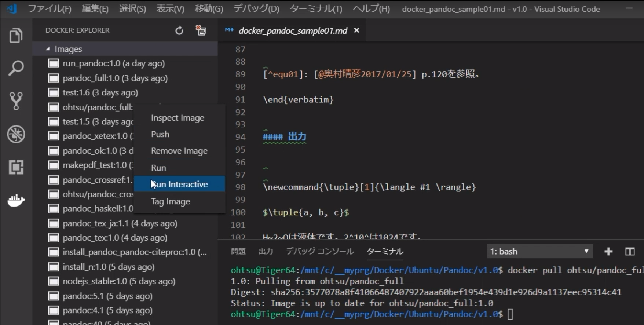This screenshot has height=325, width=644.
Task: Open the Docker view in activity bar
Action: [16, 200]
